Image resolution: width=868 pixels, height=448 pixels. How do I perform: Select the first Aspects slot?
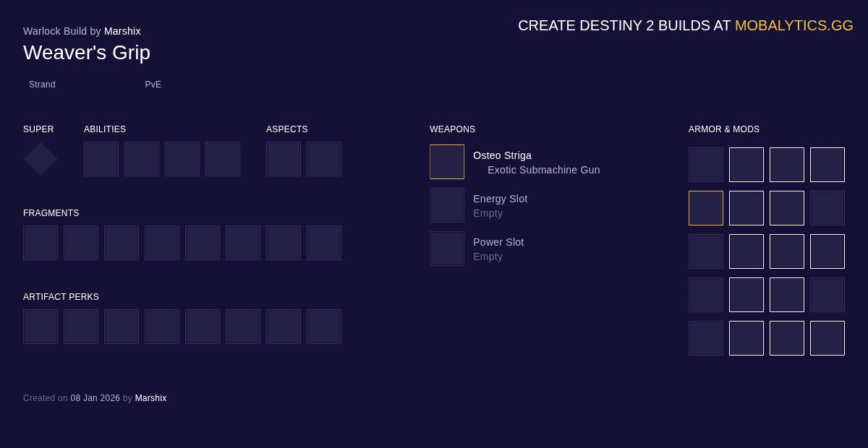point(284,159)
